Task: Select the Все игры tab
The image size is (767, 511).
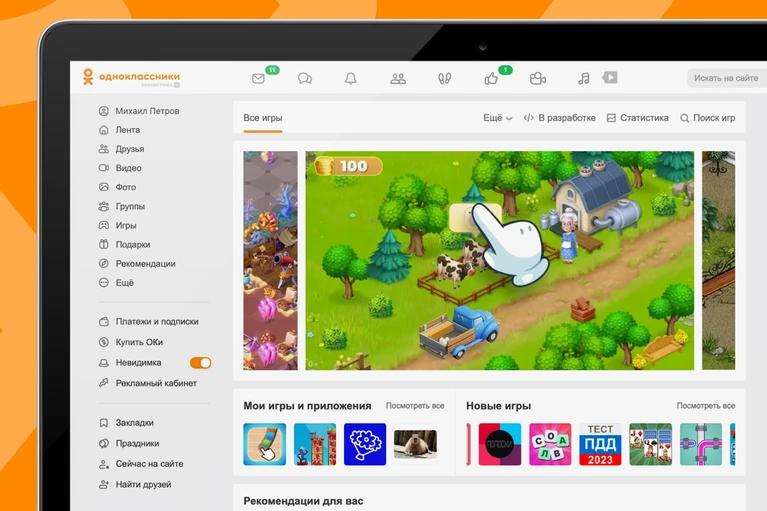Action: pyautogui.click(x=263, y=118)
